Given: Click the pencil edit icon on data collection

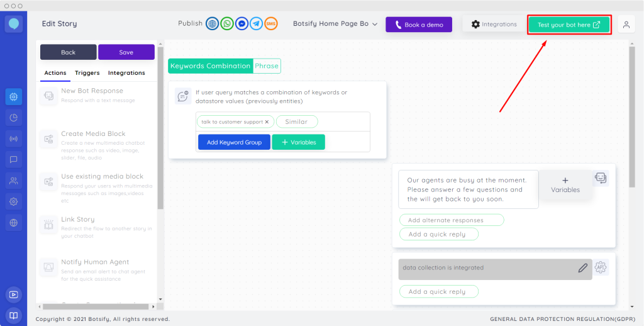Looking at the screenshot, I should coord(582,268).
